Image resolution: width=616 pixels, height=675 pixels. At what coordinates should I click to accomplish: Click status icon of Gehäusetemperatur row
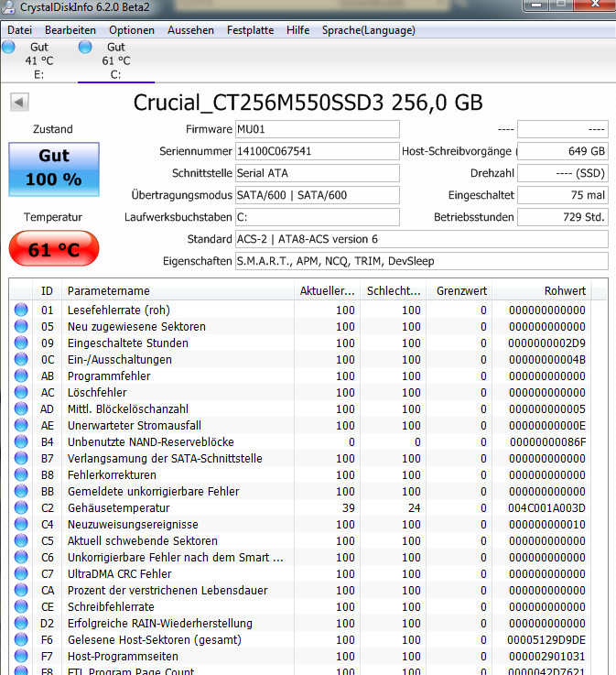click(21, 507)
